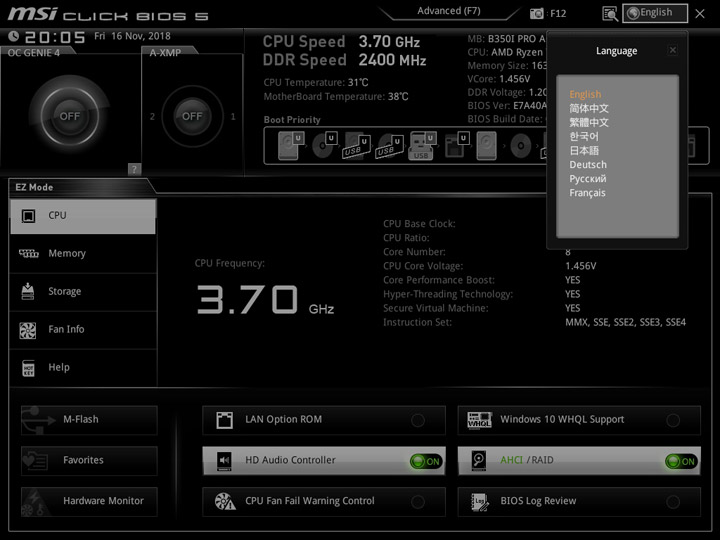Open the BIOS search magnifier icon
The height and width of the screenshot is (540, 720).
(610, 14)
